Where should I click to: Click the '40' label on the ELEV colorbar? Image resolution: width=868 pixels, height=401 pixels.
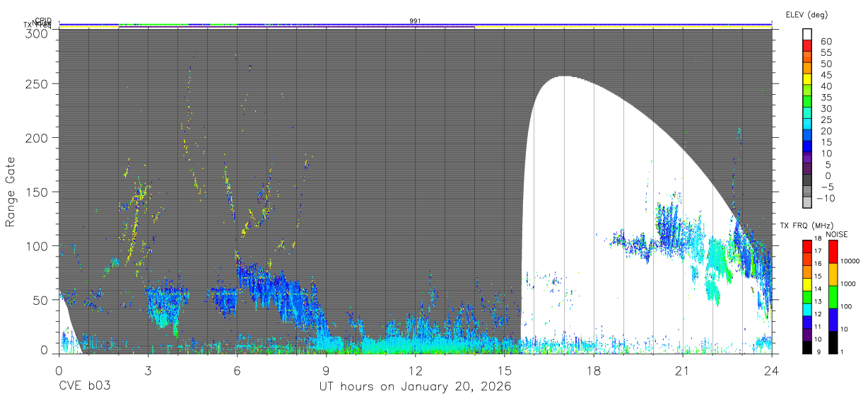pyautogui.click(x=826, y=86)
